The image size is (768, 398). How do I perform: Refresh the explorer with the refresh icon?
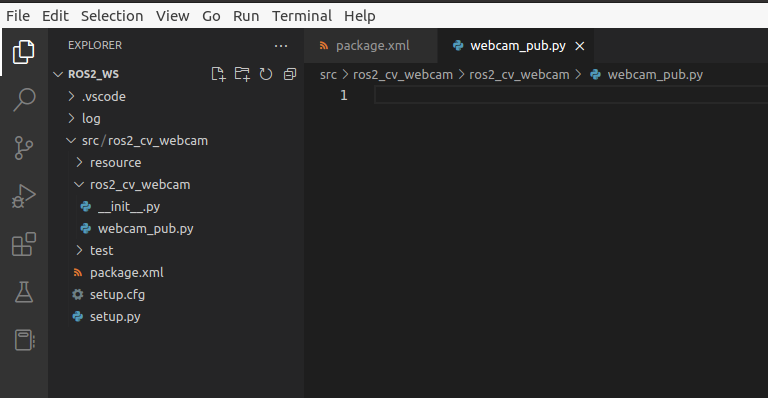point(265,74)
